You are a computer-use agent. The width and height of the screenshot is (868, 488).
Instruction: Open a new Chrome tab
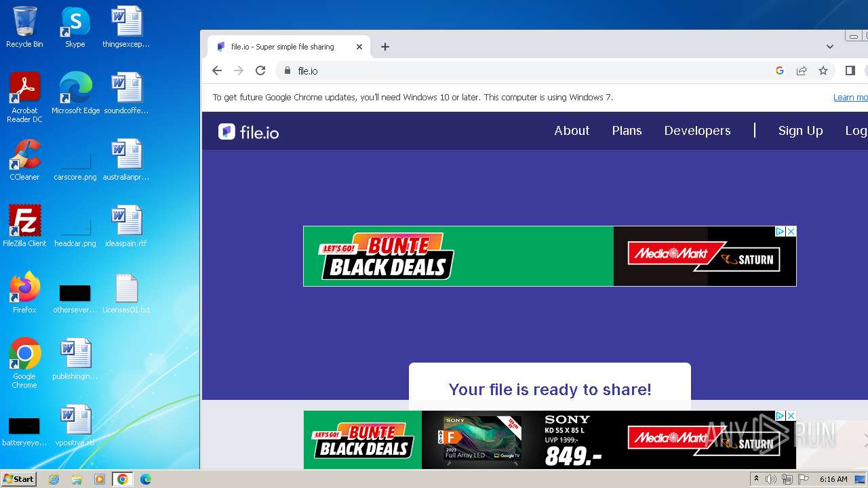[385, 47]
